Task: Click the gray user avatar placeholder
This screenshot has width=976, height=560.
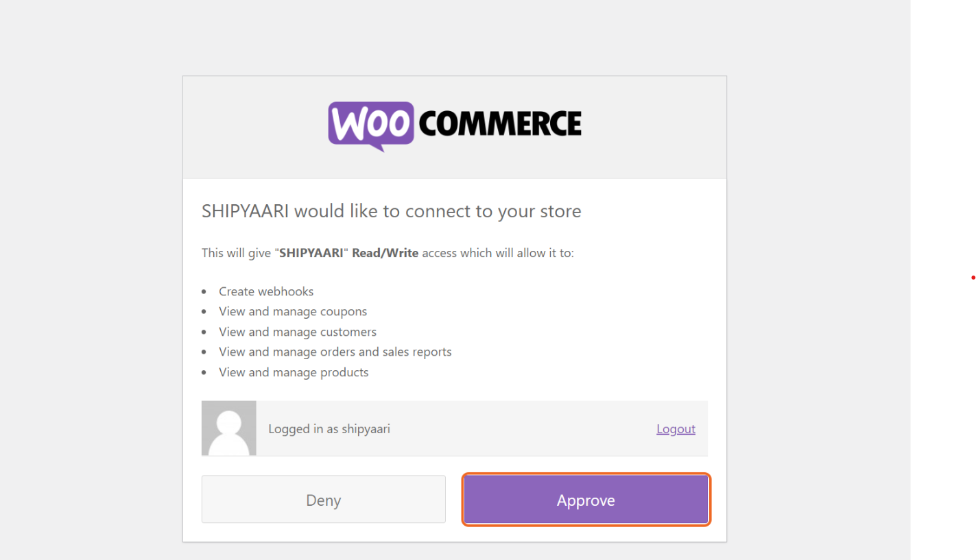Action: pyautogui.click(x=229, y=428)
